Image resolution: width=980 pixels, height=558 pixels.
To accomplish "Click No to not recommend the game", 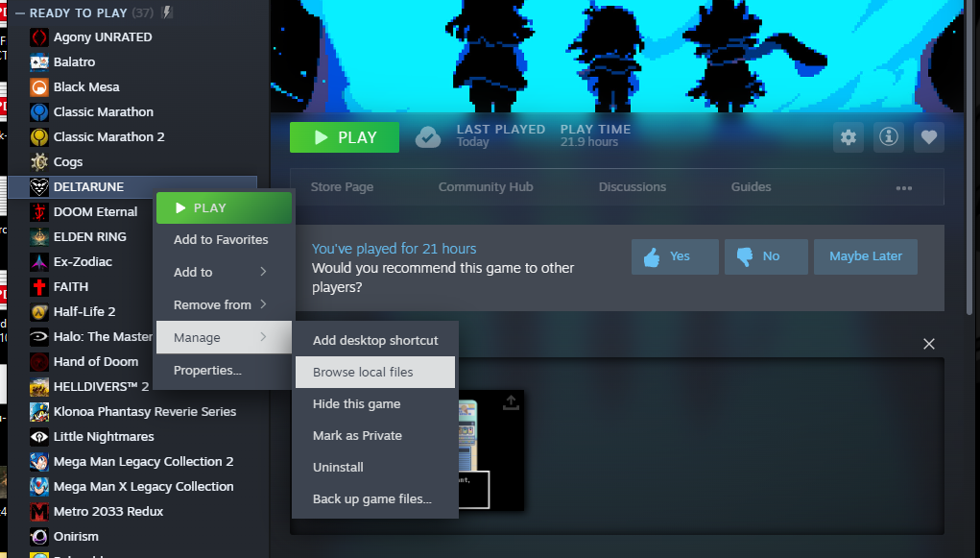I will click(x=766, y=256).
